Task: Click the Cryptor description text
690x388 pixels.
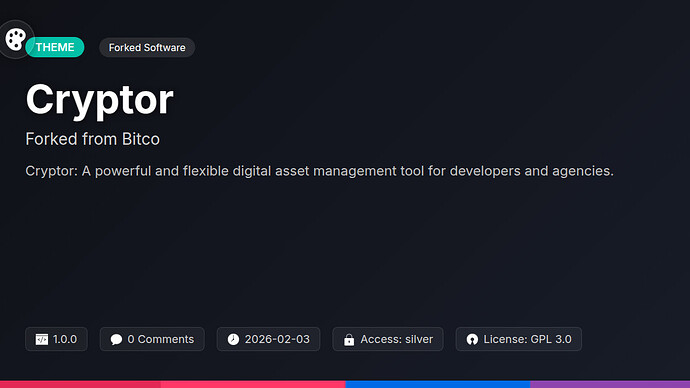Action: tap(319, 171)
